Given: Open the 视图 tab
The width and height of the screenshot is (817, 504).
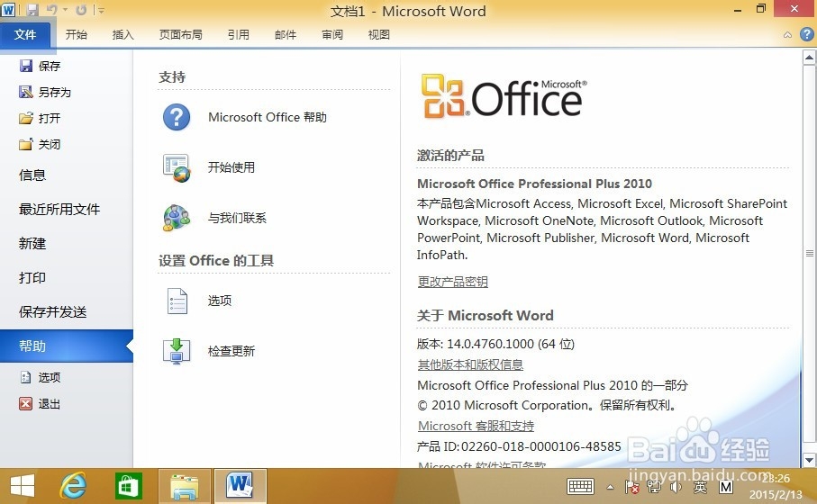Looking at the screenshot, I should tap(379, 35).
